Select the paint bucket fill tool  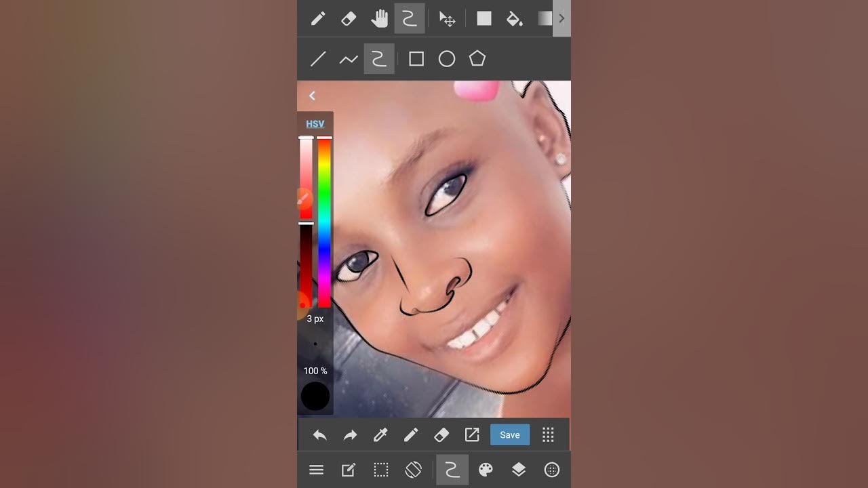[515, 19]
